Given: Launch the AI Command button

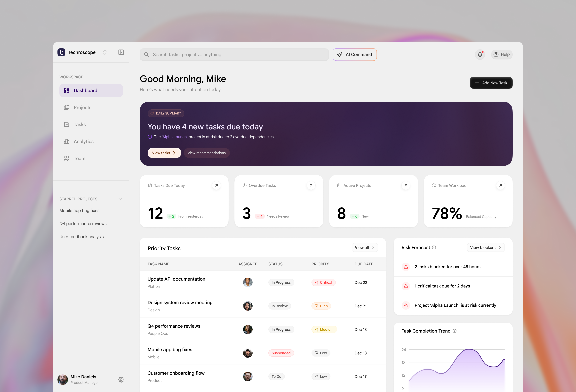Looking at the screenshot, I should point(354,55).
